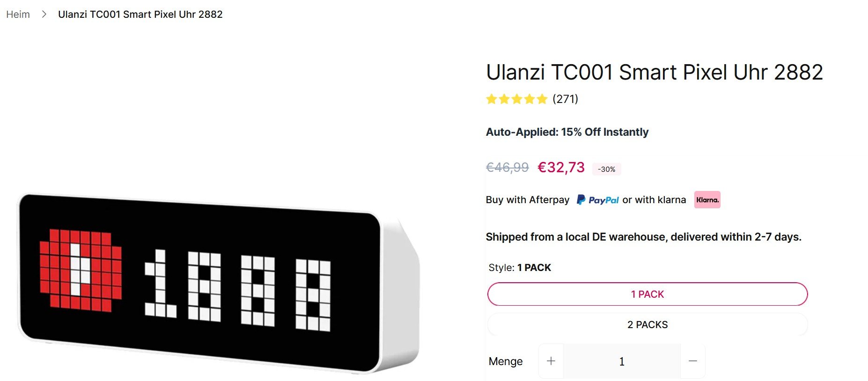Select the 1 PACK style option
This screenshot has height=381, width=868.
coord(647,294)
